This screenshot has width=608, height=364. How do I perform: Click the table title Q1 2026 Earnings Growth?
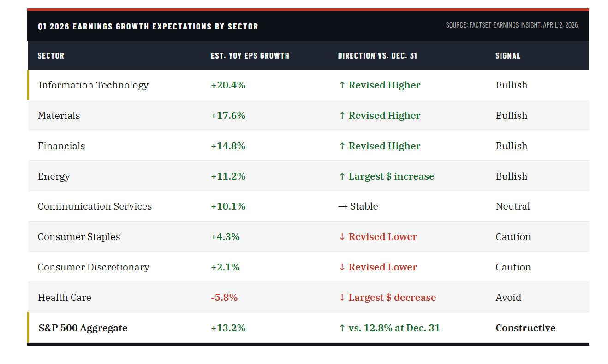(148, 27)
